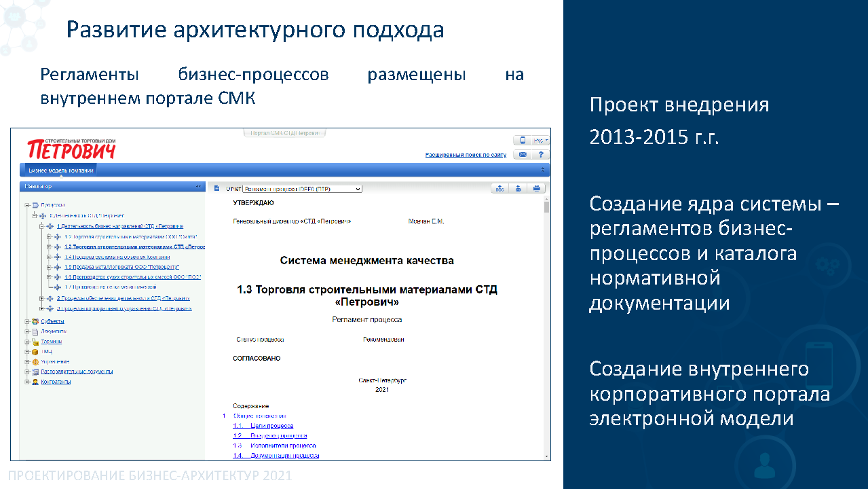868x489 pixels.
Task: Follow the 1.4 Документация процесса link
Action: (x=276, y=456)
